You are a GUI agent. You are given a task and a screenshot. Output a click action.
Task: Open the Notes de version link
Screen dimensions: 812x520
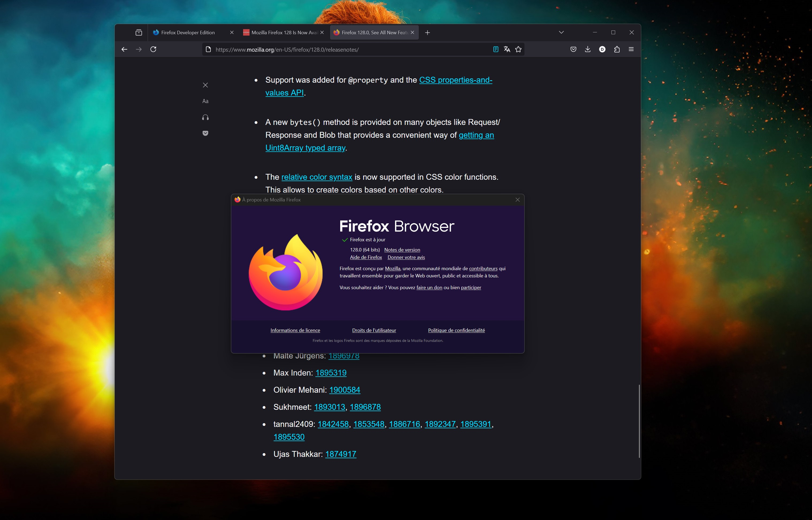402,250
